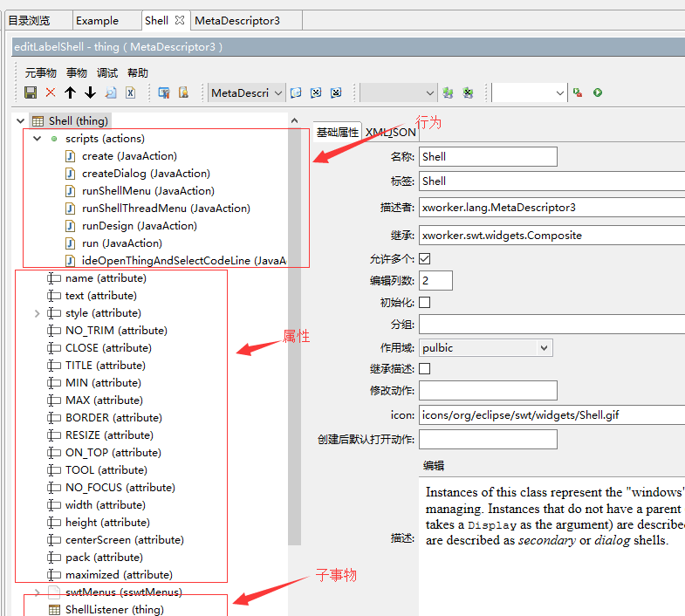Click the refresh descriptor icon after MetaDescri

click(296, 92)
